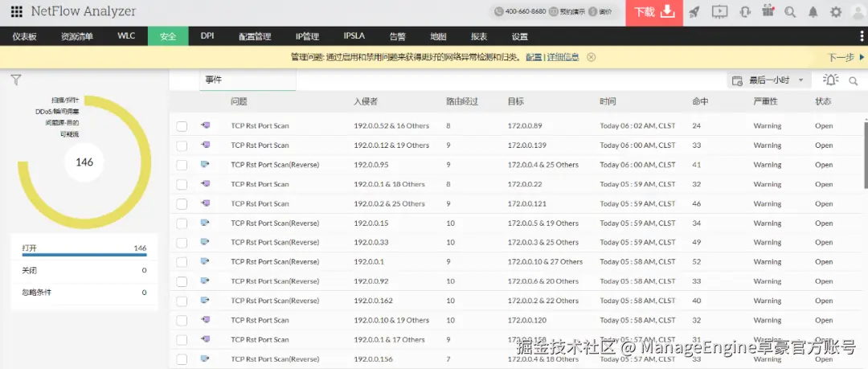Open the 报表 reports menu
The height and width of the screenshot is (369, 868).
coord(479,36)
